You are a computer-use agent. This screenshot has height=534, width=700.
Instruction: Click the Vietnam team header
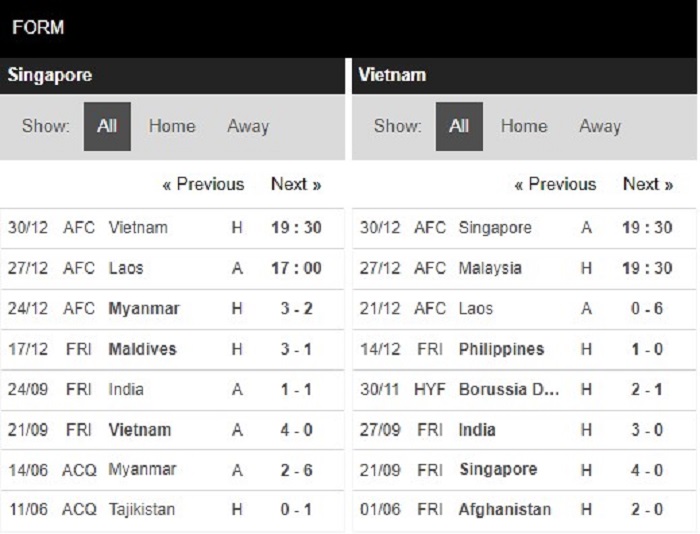point(392,75)
